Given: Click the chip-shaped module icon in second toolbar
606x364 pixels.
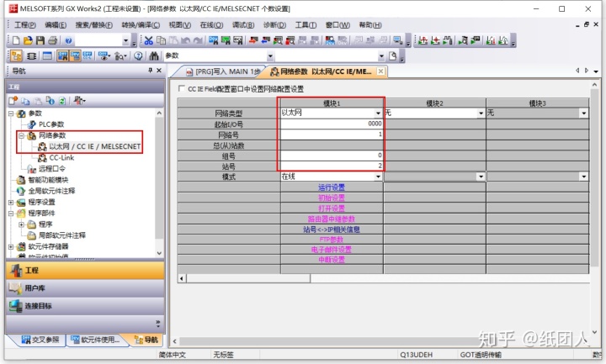Looking at the screenshot, I should [32, 56].
